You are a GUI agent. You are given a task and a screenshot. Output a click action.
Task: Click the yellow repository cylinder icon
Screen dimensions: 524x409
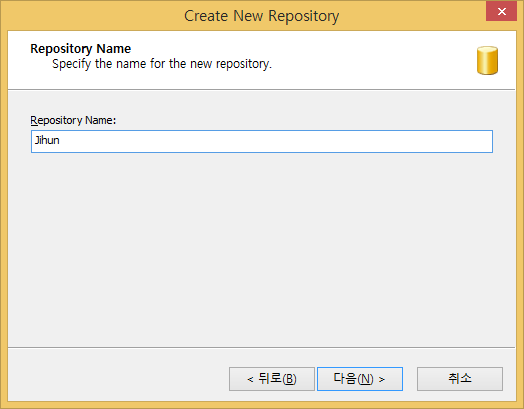point(487,60)
